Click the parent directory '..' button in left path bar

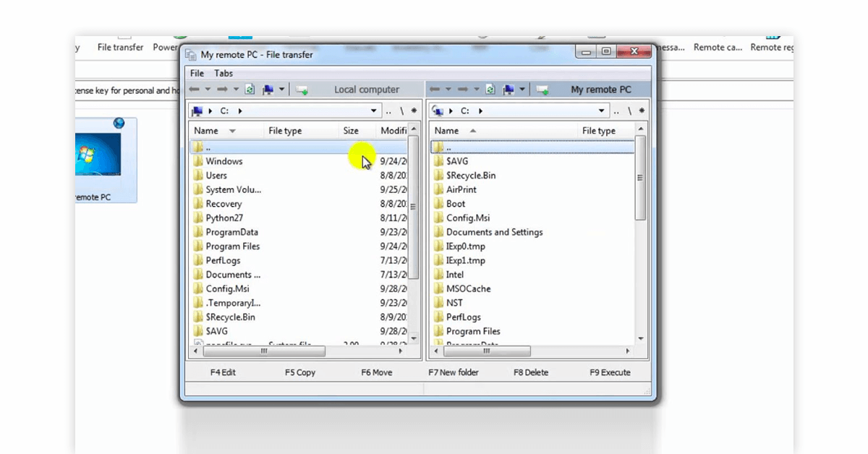(389, 111)
